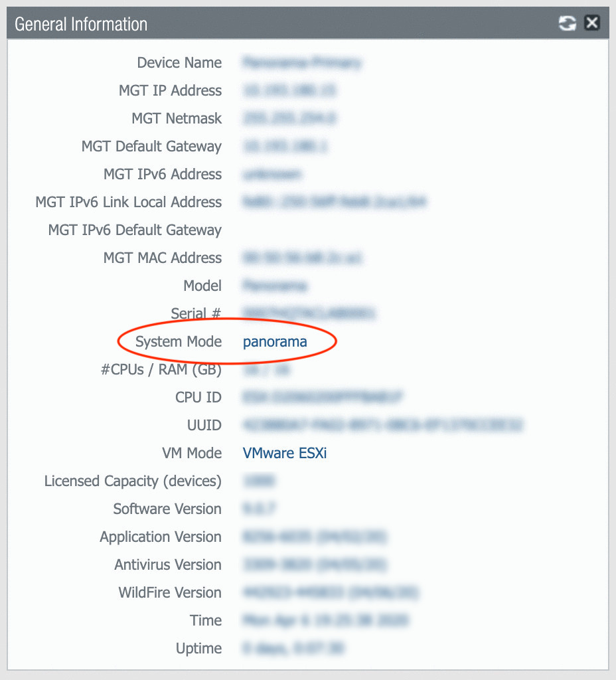616x680 pixels.
Task: Select the WildFire Version label
Action: click(x=170, y=593)
